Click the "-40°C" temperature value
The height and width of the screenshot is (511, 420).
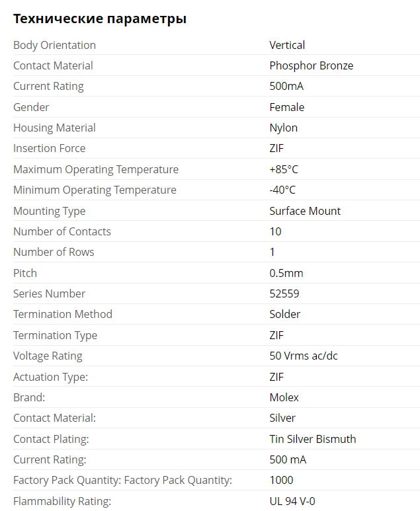point(282,190)
